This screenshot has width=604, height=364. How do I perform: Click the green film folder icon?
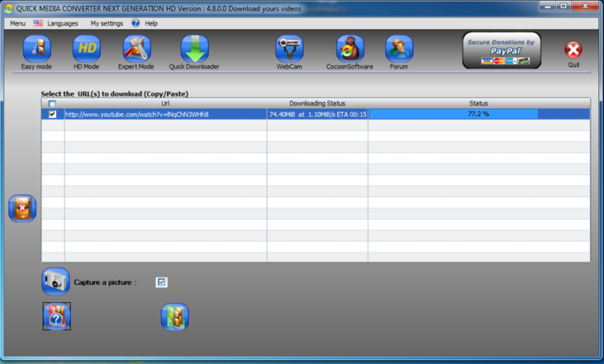click(x=175, y=317)
